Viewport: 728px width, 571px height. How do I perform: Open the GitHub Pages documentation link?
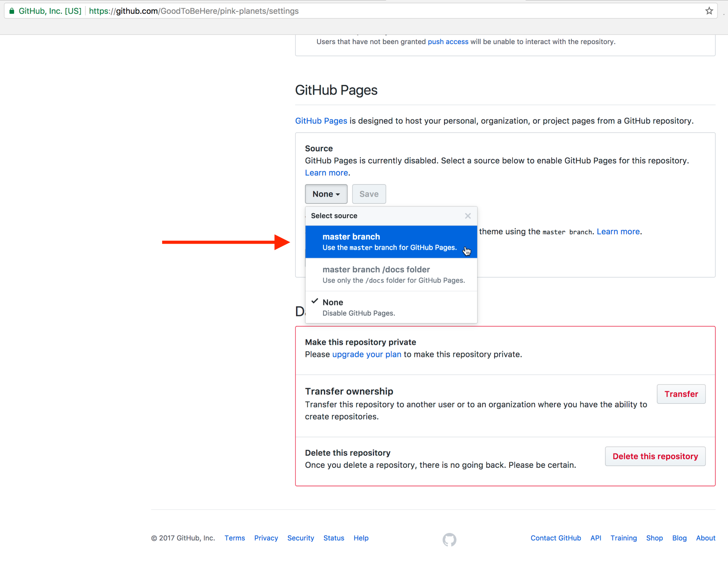click(321, 121)
